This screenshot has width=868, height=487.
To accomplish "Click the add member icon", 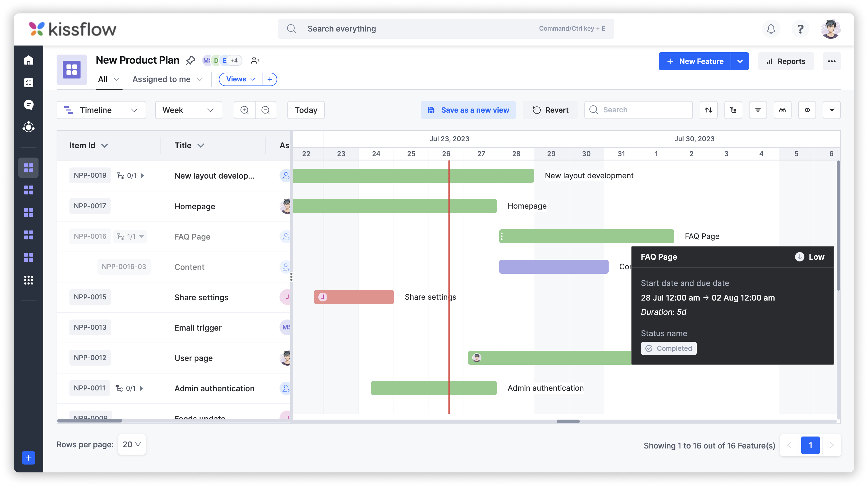I will coord(255,60).
